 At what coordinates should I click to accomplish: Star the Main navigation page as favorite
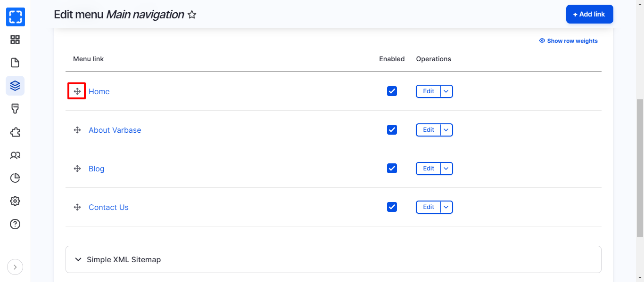(192, 15)
